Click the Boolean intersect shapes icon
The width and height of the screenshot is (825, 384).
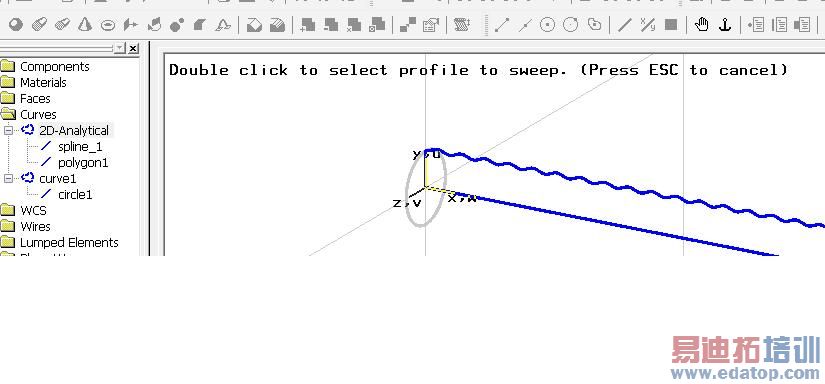click(354, 25)
